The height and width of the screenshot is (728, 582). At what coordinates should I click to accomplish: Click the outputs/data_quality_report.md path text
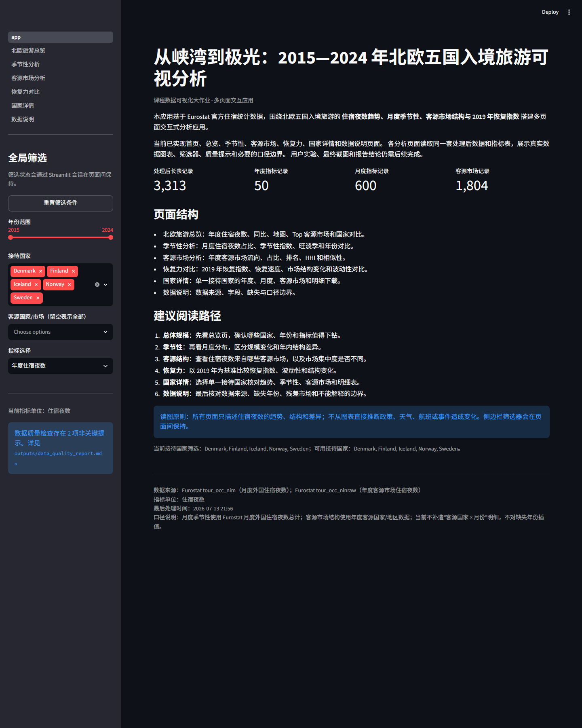(x=58, y=454)
